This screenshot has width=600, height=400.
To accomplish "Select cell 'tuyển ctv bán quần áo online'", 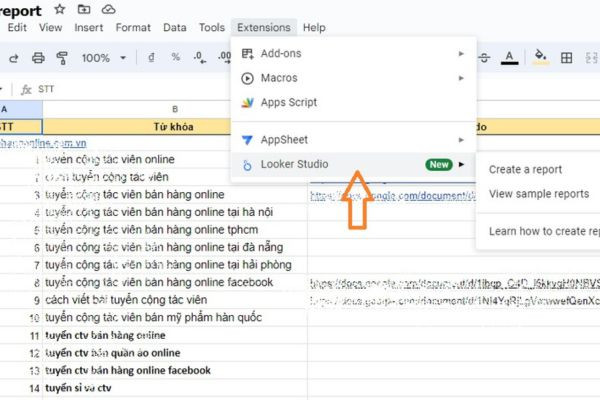I will pos(175,353).
